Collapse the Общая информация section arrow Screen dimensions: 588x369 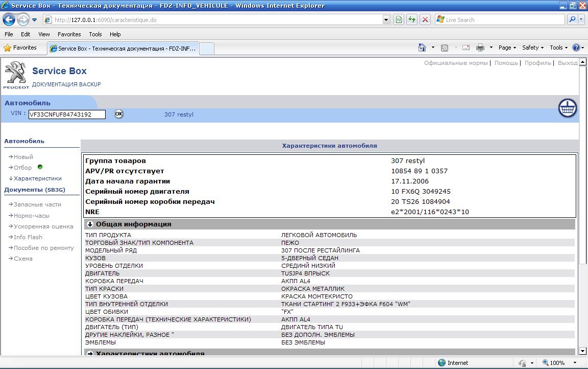(x=90, y=224)
